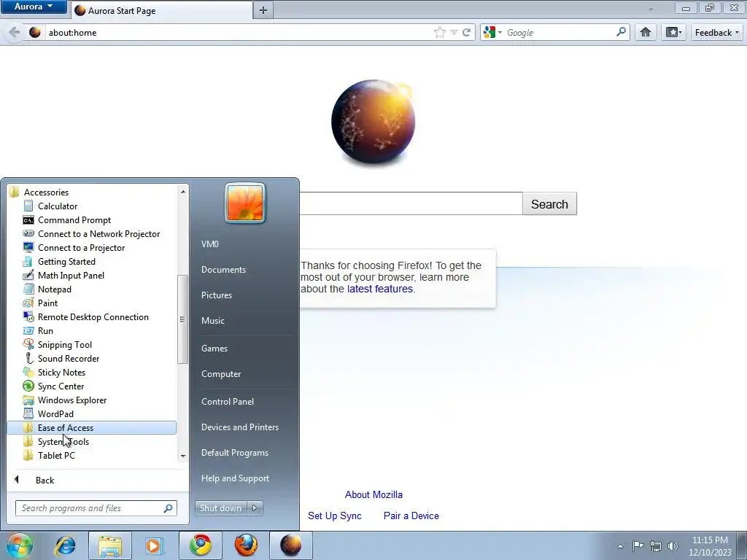Bookmark page with star icon

click(x=440, y=32)
